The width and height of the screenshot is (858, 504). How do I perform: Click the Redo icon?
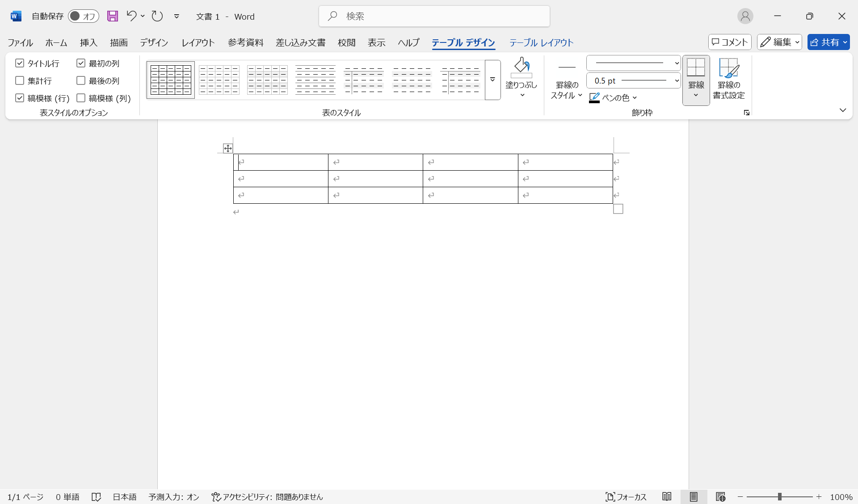(157, 17)
